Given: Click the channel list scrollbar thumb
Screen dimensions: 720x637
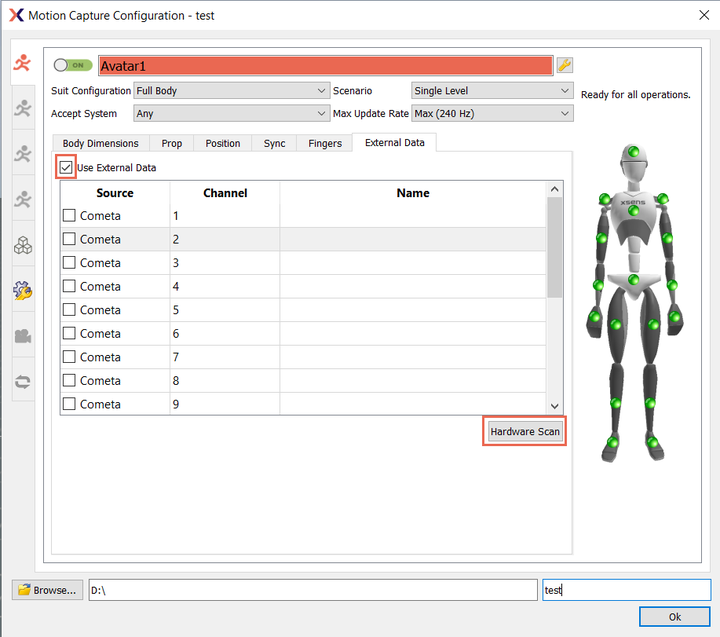Looking at the screenshot, I should [555, 247].
